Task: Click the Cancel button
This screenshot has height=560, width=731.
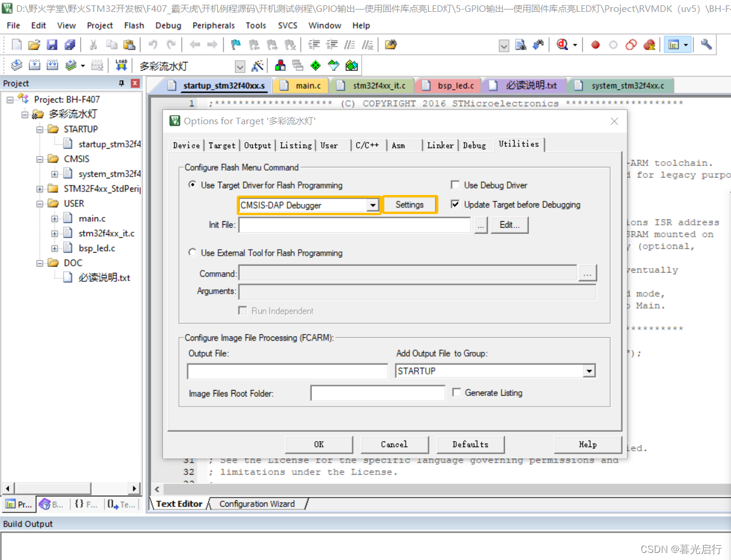Action: [394, 444]
